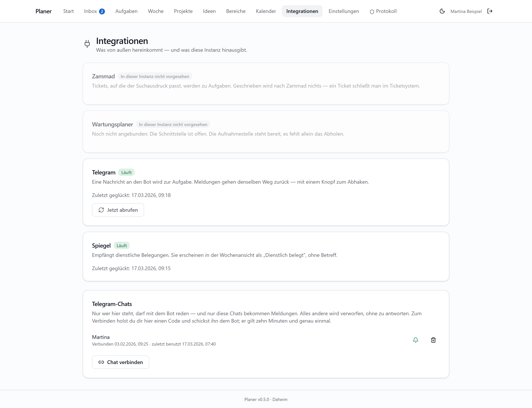
Task: Go to the Start page
Action: click(69, 11)
